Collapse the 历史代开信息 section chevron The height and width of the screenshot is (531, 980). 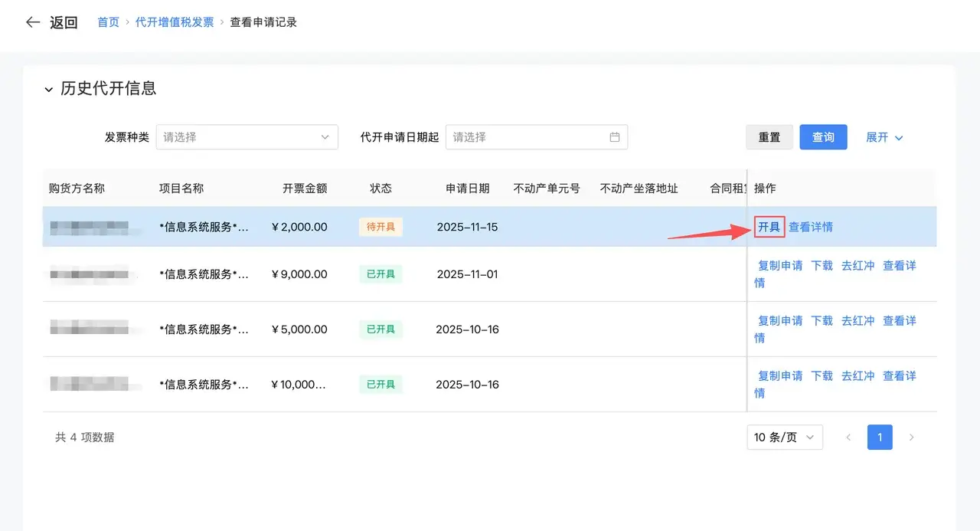coord(49,89)
